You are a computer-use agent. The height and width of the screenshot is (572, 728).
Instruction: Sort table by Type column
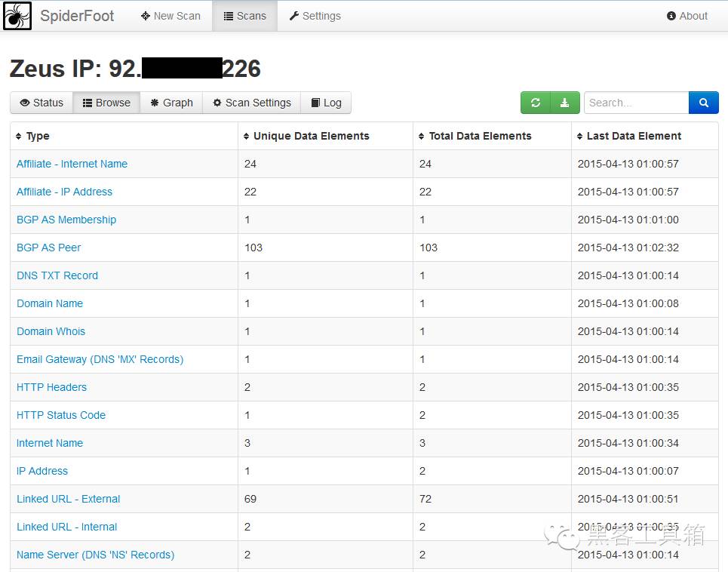pyautogui.click(x=32, y=136)
